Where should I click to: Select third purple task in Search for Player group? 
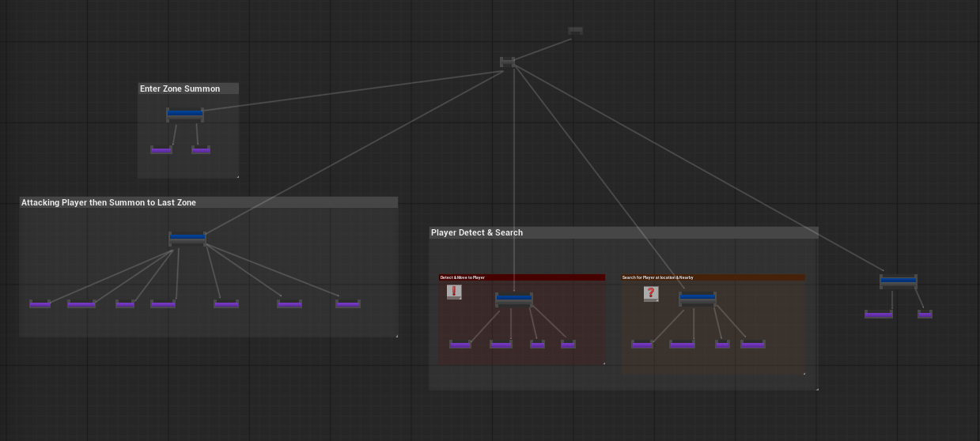click(x=722, y=345)
